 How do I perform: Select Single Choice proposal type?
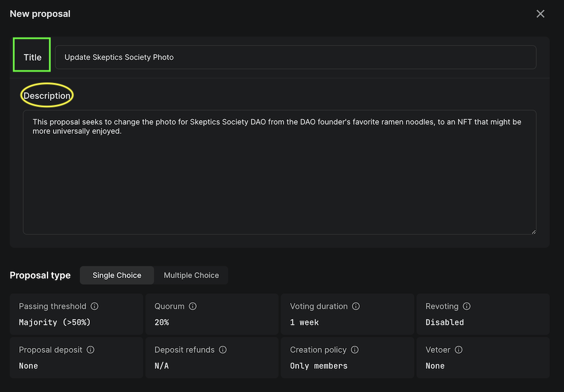117,275
